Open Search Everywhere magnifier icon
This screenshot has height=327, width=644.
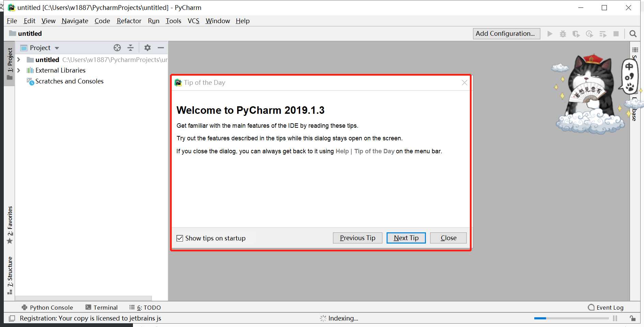(633, 34)
